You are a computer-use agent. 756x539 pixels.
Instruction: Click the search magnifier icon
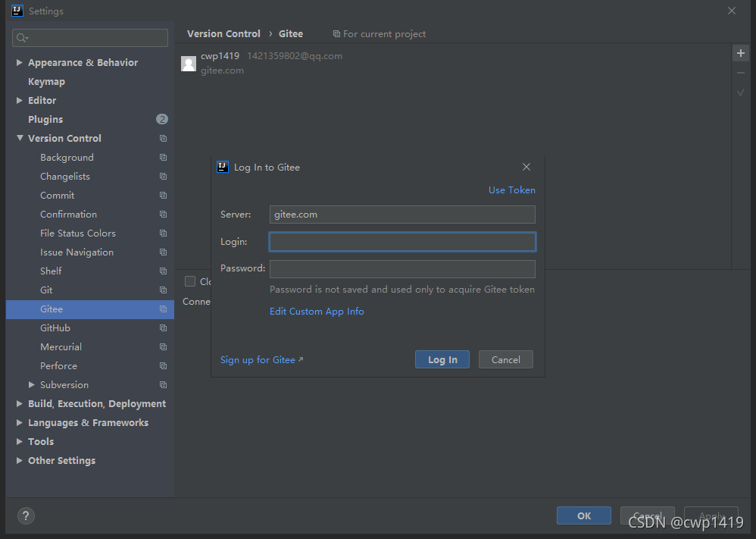22,38
